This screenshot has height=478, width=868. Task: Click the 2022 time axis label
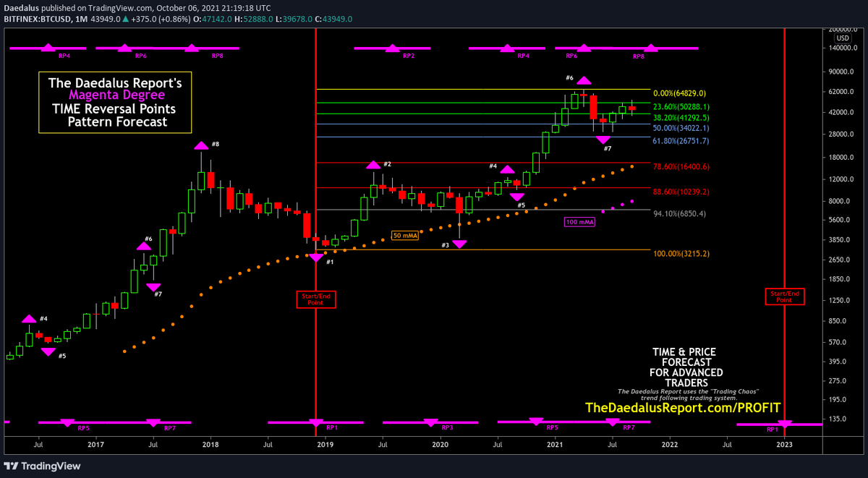670,445
